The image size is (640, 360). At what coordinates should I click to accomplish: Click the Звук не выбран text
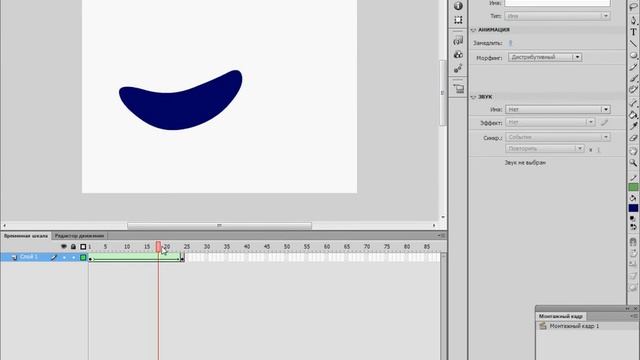525,162
